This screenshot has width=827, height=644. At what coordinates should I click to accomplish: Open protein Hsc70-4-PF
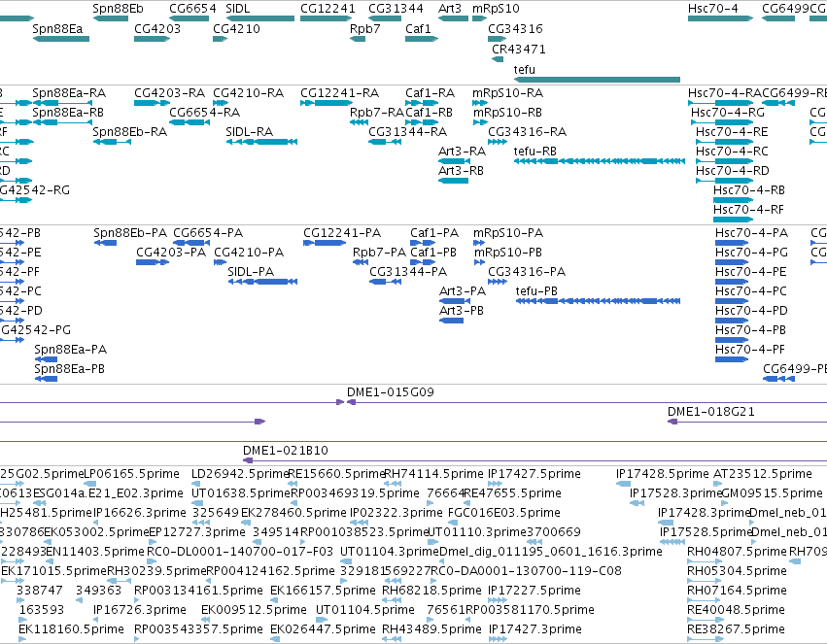[732, 358]
